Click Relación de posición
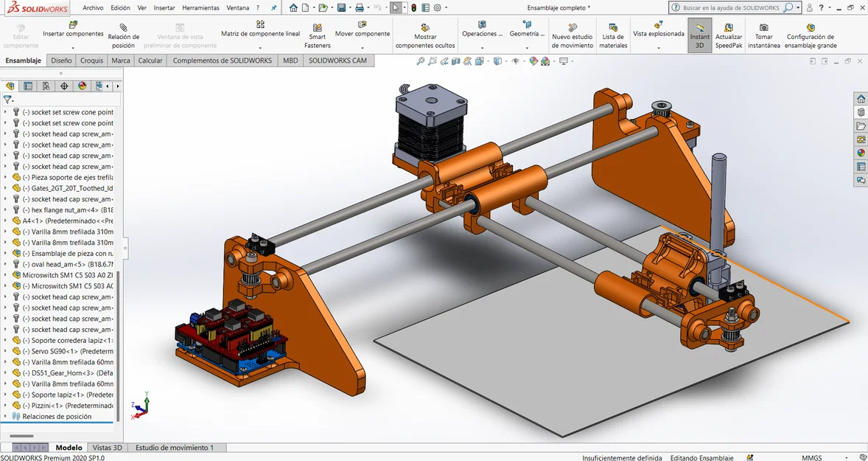 (123, 35)
